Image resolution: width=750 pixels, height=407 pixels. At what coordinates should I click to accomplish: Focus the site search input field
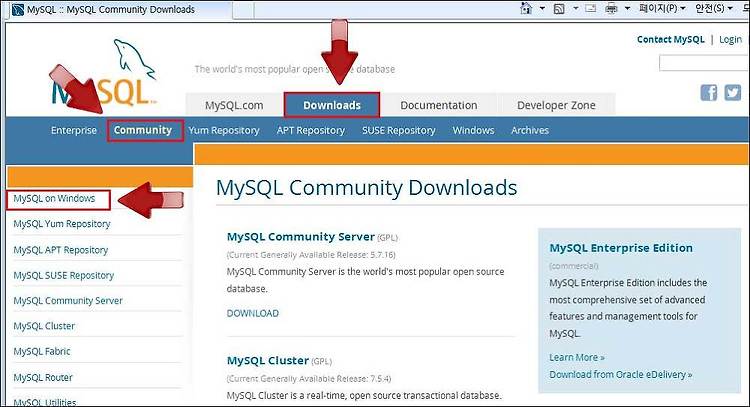coord(704,63)
